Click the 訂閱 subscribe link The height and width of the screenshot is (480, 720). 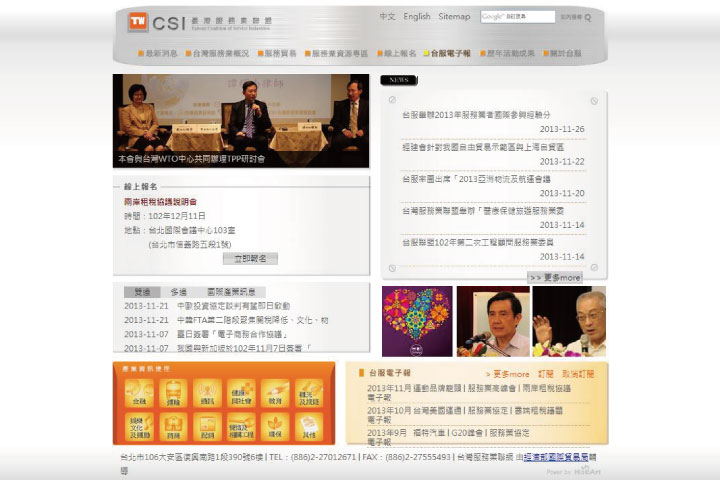tap(546, 373)
